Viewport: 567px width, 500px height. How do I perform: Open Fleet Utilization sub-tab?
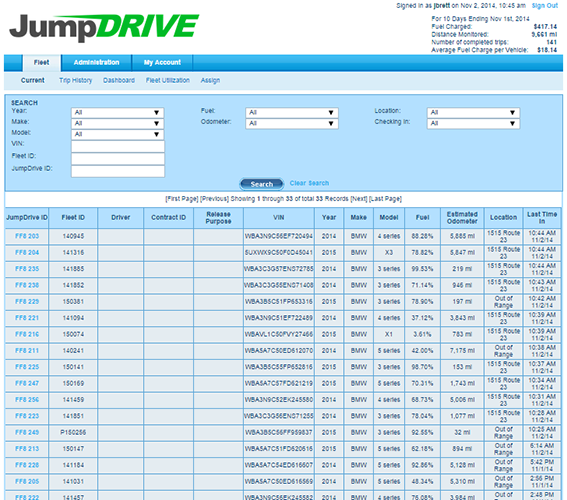pyautogui.click(x=168, y=80)
